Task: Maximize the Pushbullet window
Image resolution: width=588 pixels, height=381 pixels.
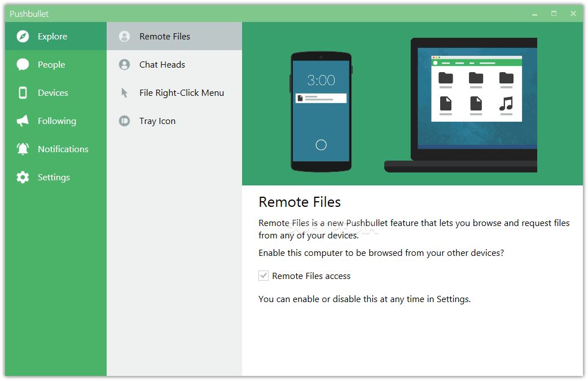Action: 554,14
